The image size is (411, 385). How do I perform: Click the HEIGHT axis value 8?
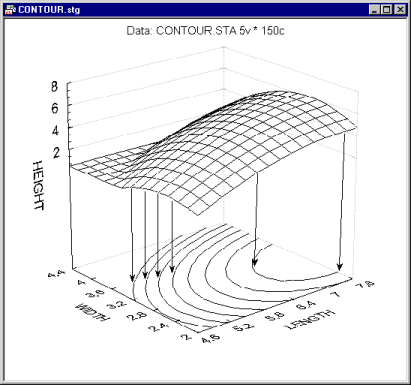tap(54, 87)
